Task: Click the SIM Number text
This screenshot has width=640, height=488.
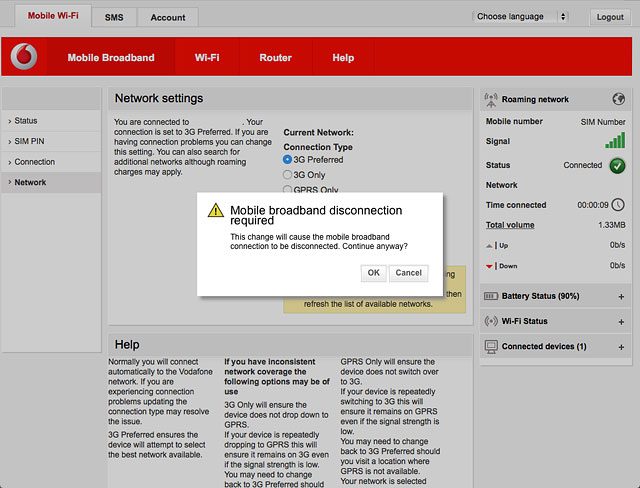Action: click(603, 122)
